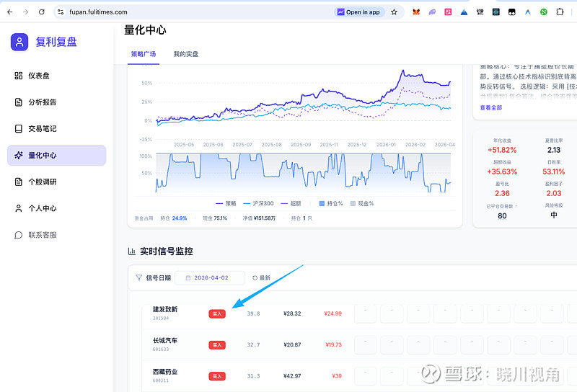Viewport: 577px width, 392px height.
Task: Click the 交易笔记 notebook icon
Action: point(19,129)
